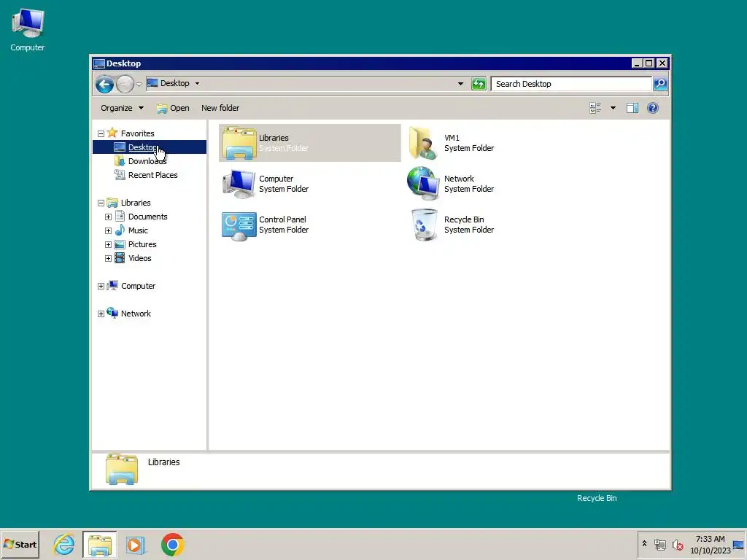Expand the Videos library node

[108, 258]
